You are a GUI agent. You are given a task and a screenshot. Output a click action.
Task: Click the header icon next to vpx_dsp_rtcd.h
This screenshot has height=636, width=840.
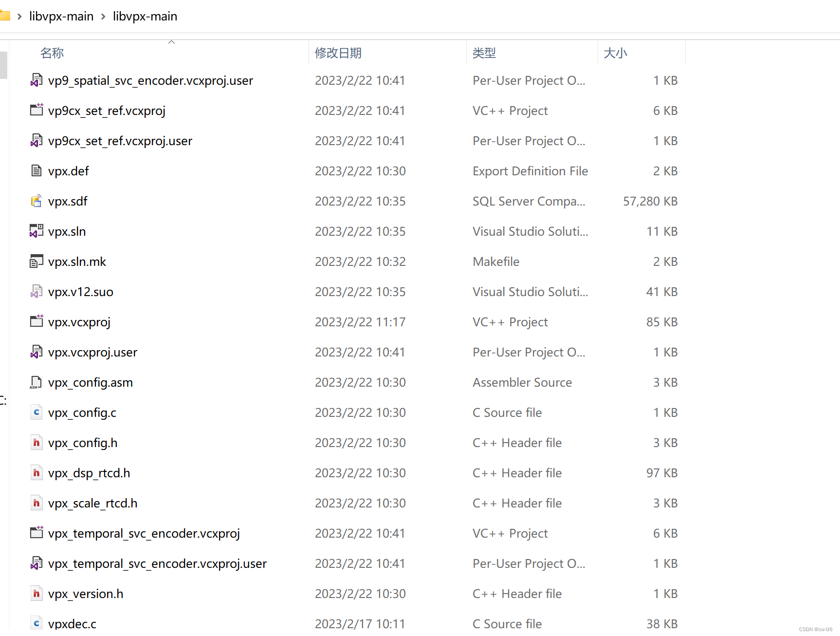(x=36, y=473)
